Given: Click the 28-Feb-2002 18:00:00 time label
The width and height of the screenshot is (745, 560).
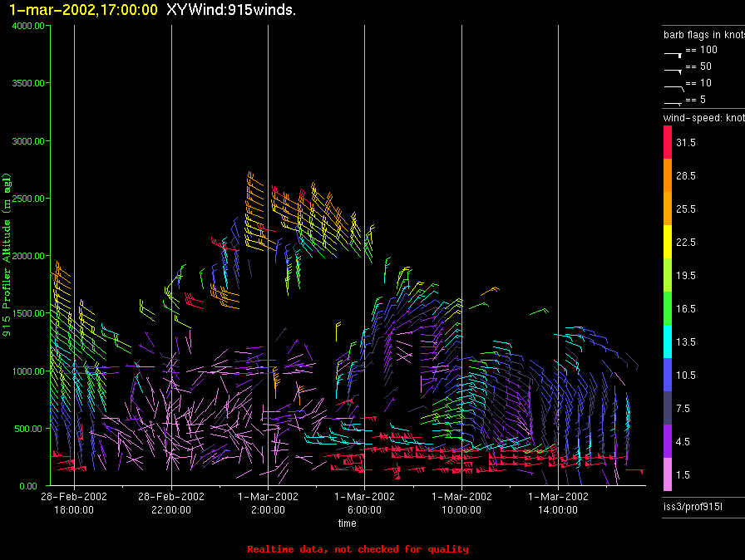Looking at the screenshot, I should click(74, 503).
